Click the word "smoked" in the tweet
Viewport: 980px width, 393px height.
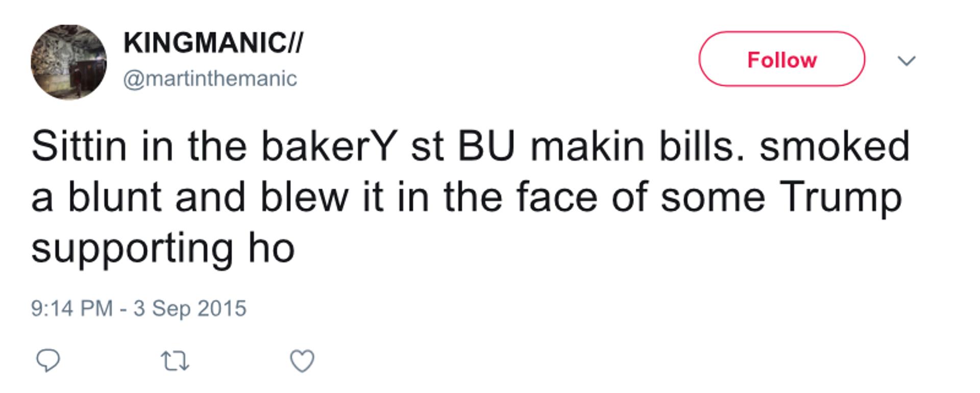click(x=835, y=146)
